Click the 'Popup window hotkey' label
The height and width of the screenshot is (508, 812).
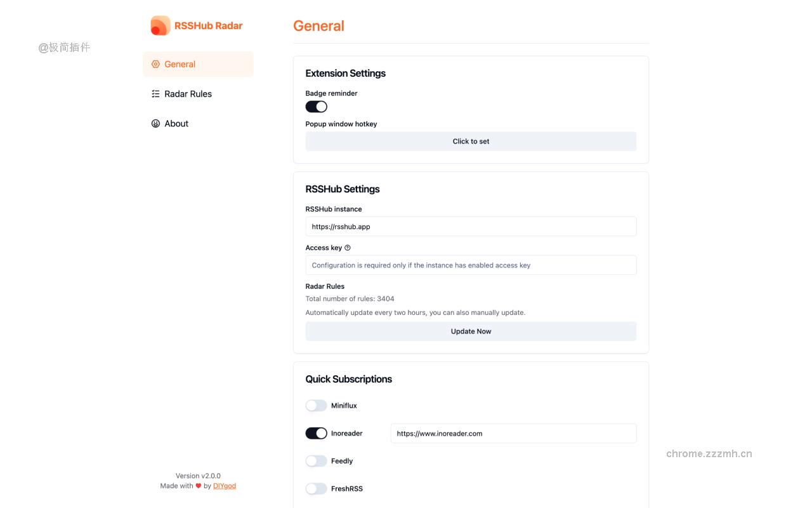(x=341, y=124)
